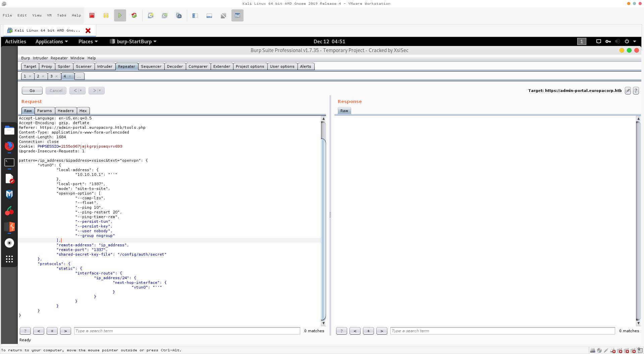Screen dimensions: 644x354
Task: Open the Places dropdown menu
Action: point(88,42)
